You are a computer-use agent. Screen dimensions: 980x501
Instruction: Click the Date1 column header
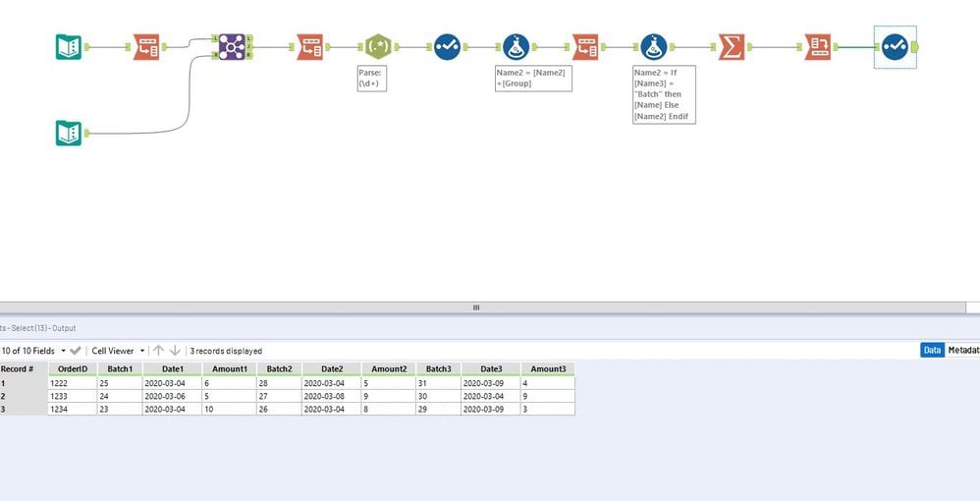pyautogui.click(x=173, y=369)
